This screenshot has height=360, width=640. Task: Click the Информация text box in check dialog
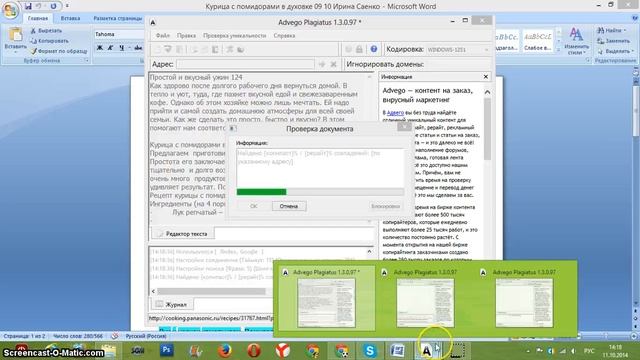(x=320, y=168)
